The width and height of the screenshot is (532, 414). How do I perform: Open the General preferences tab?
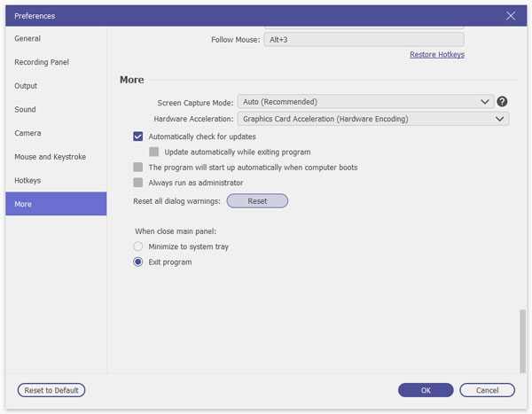coord(27,39)
